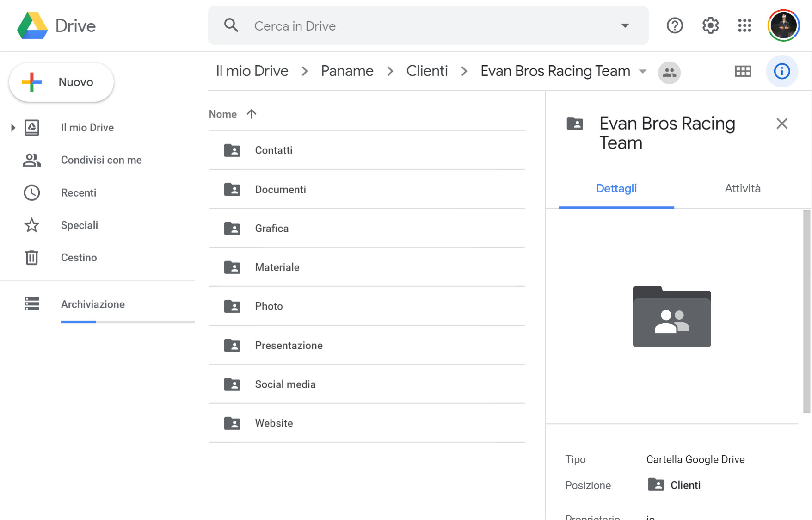The image size is (812, 520).
Task: Switch to grid layout view
Action: [743, 71]
